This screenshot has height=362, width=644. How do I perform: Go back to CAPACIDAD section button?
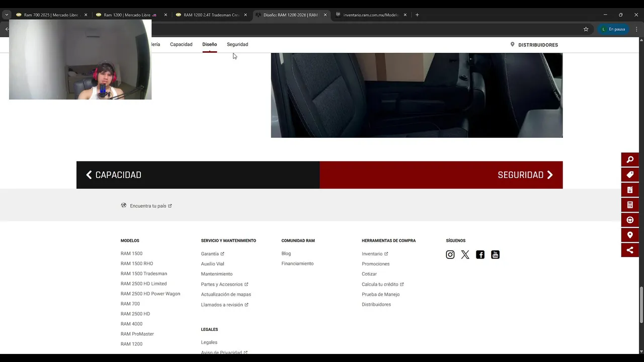(x=198, y=175)
